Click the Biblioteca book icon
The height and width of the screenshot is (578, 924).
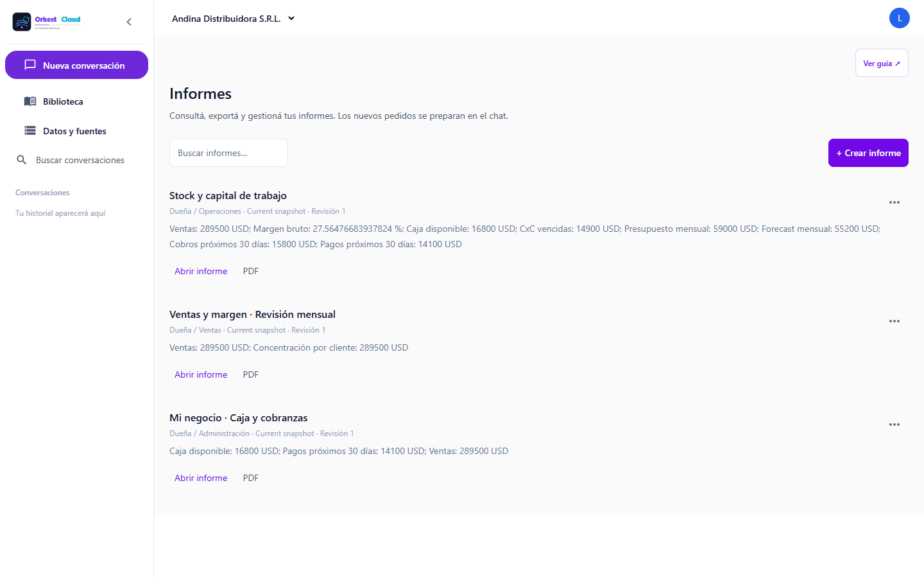click(x=30, y=101)
